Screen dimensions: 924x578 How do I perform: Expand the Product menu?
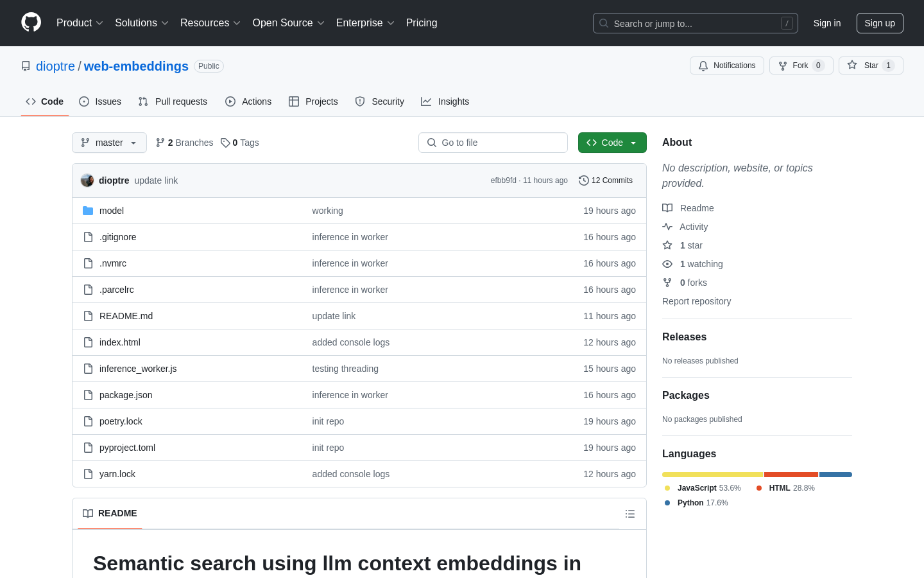click(x=80, y=22)
